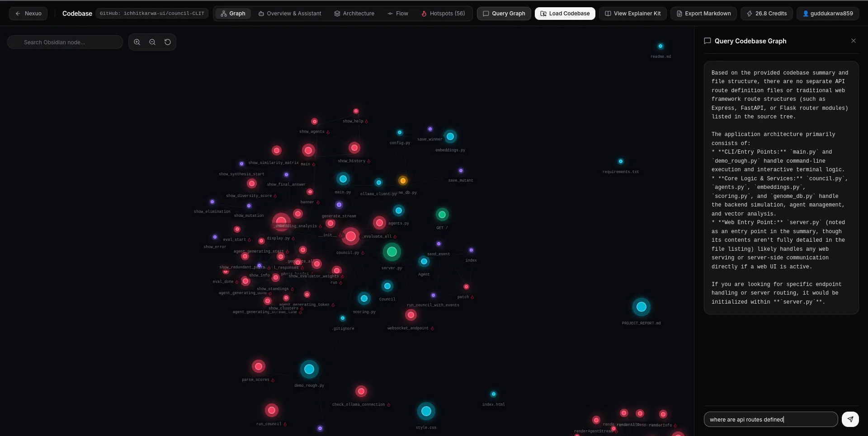Select the PROJECT_REPORT.md node
This screenshot has height=436, width=868.
click(641, 307)
